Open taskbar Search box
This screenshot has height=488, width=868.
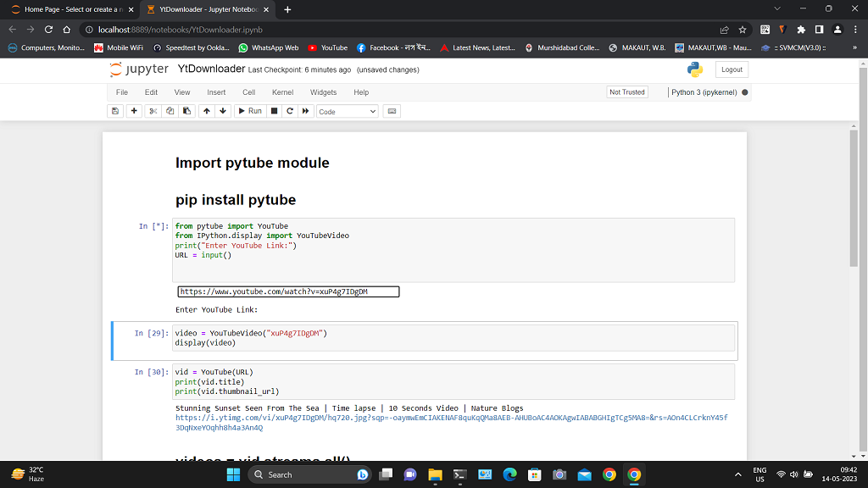[310, 474]
